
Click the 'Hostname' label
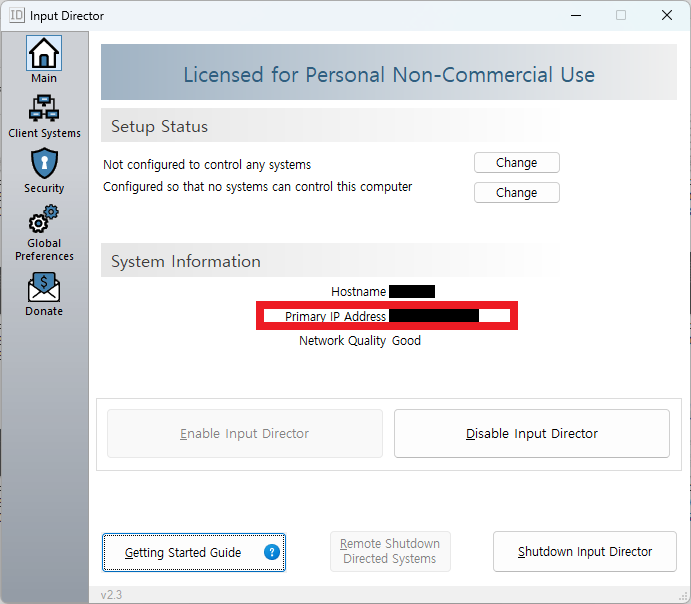click(358, 292)
